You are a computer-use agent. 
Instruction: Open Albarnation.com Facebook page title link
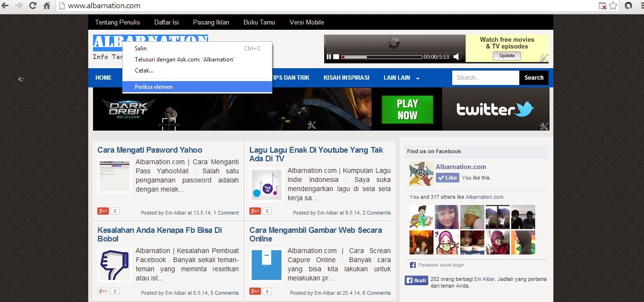461,167
